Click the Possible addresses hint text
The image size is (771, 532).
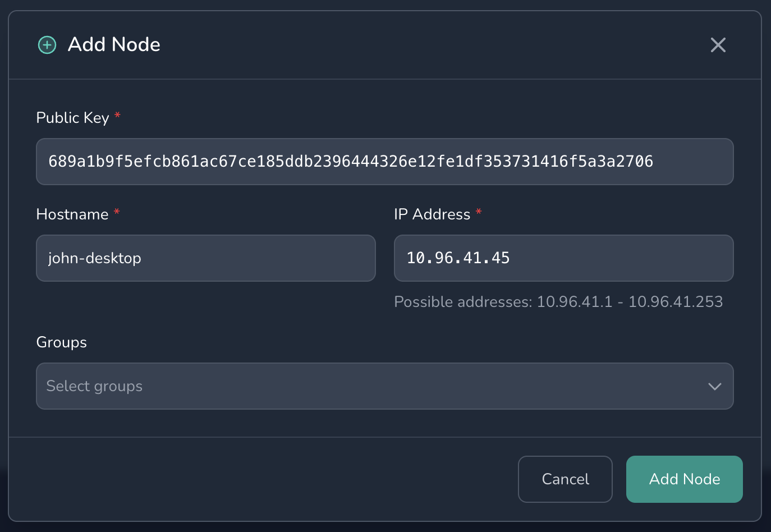558,302
